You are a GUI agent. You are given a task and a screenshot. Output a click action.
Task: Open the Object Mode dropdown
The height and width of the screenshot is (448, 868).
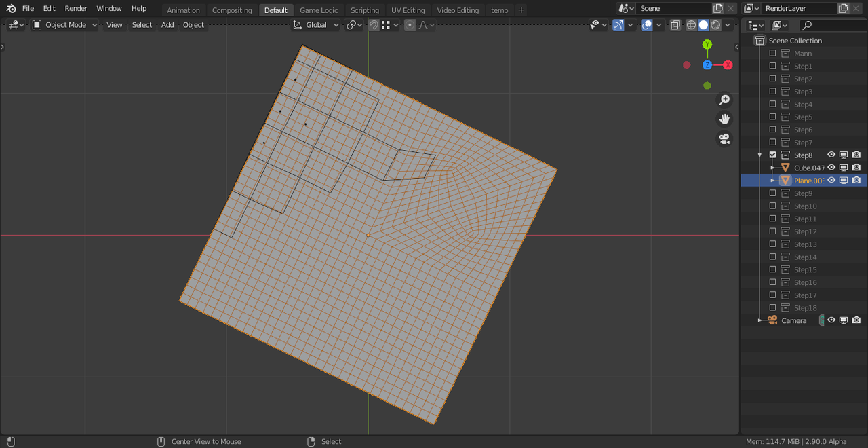click(65, 25)
